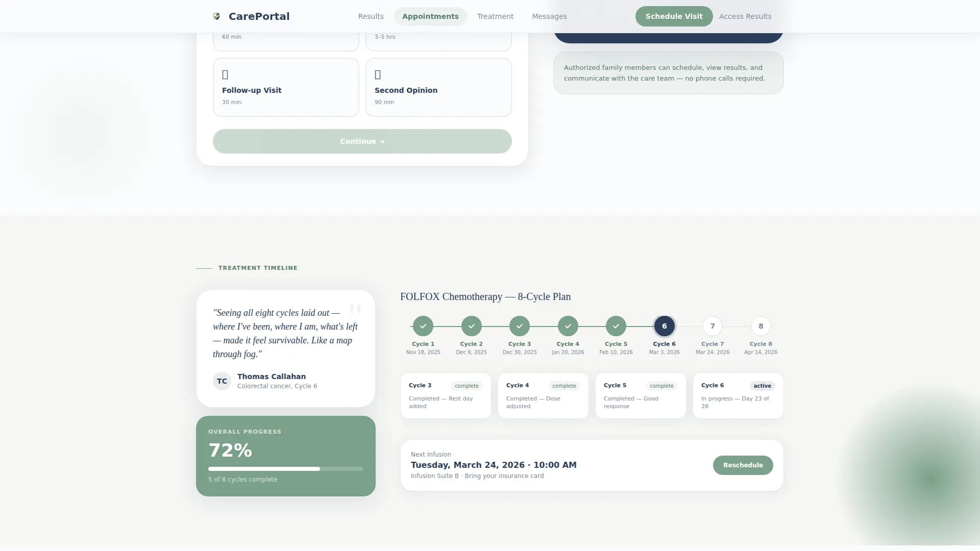Select Cycle 3 checkmark timeline marker

point(520,326)
